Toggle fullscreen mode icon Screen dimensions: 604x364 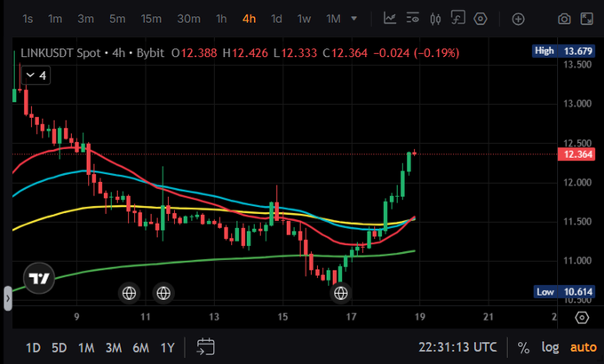coord(586,19)
